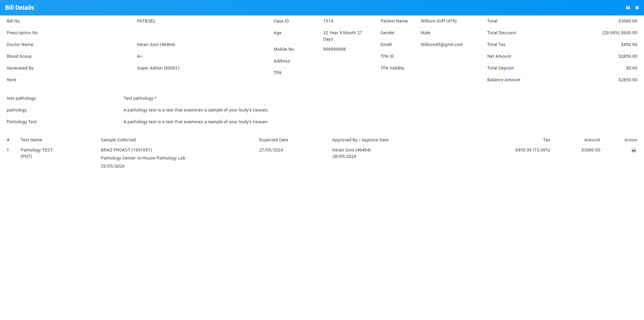Viewport: 644px width, 320px height.
Task: Click the Total Discount value (20.00%) $600.00
Action: [x=619, y=33]
